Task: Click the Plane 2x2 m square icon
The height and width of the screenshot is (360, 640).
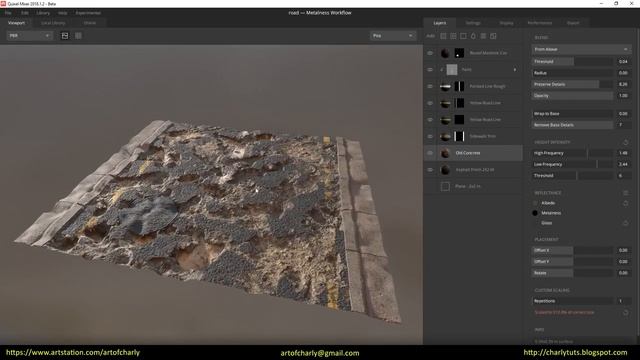Action: click(445, 187)
